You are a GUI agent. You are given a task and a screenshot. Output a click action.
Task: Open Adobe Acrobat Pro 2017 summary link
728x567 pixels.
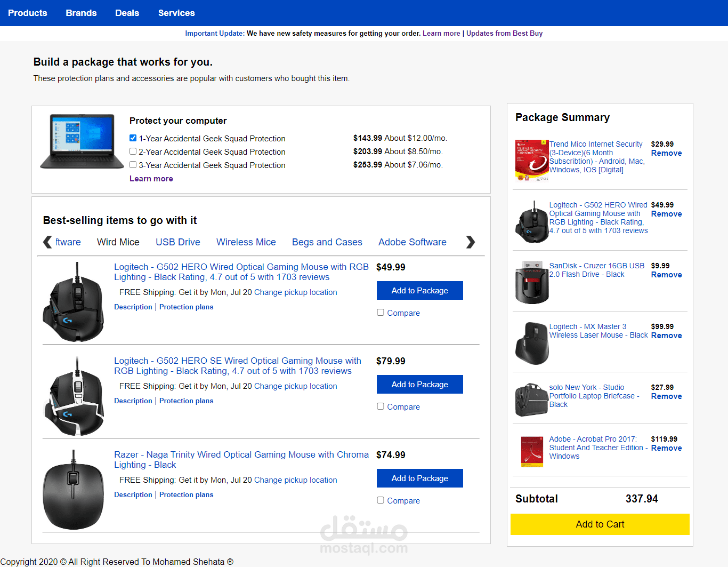coord(598,448)
